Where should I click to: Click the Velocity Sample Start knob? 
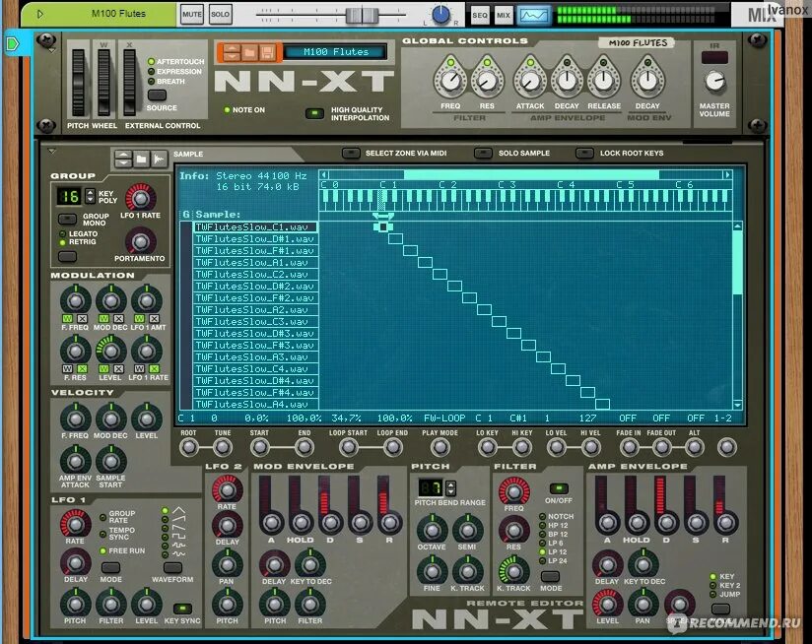[x=110, y=461]
